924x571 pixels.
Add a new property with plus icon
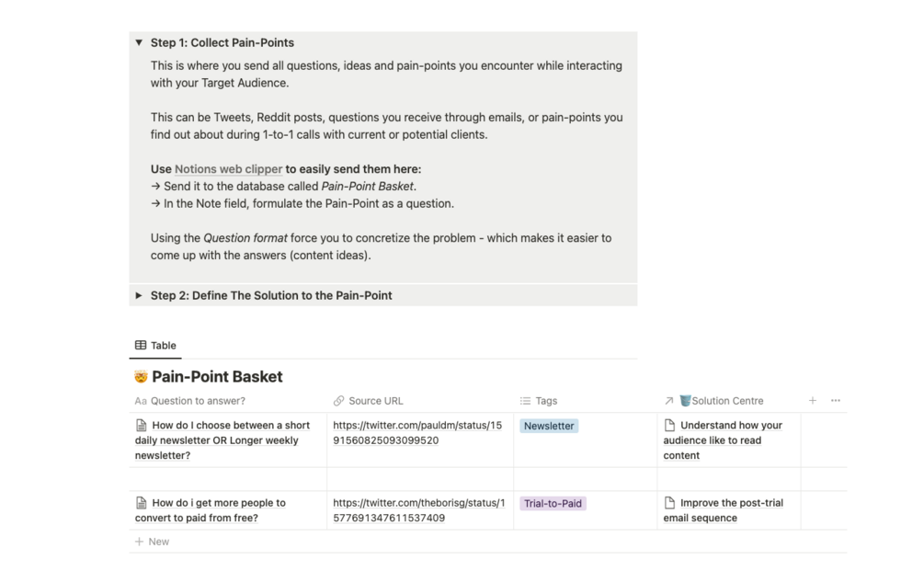(x=813, y=401)
